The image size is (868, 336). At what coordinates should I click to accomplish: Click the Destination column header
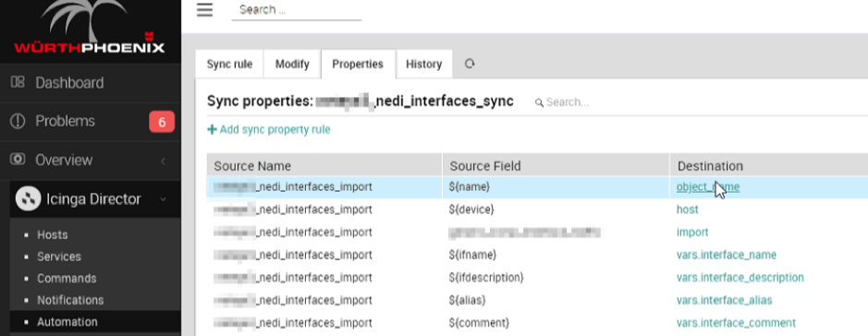point(769,166)
